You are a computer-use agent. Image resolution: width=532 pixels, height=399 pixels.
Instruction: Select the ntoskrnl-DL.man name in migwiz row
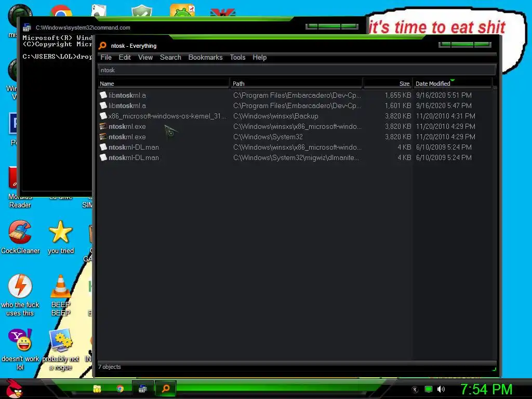point(134,157)
